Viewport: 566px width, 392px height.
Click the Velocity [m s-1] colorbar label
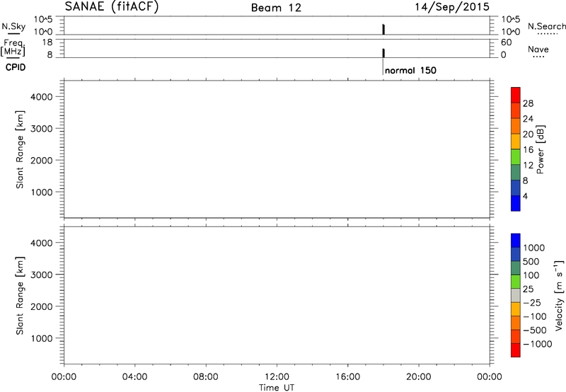pyautogui.click(x=559, y=295)
